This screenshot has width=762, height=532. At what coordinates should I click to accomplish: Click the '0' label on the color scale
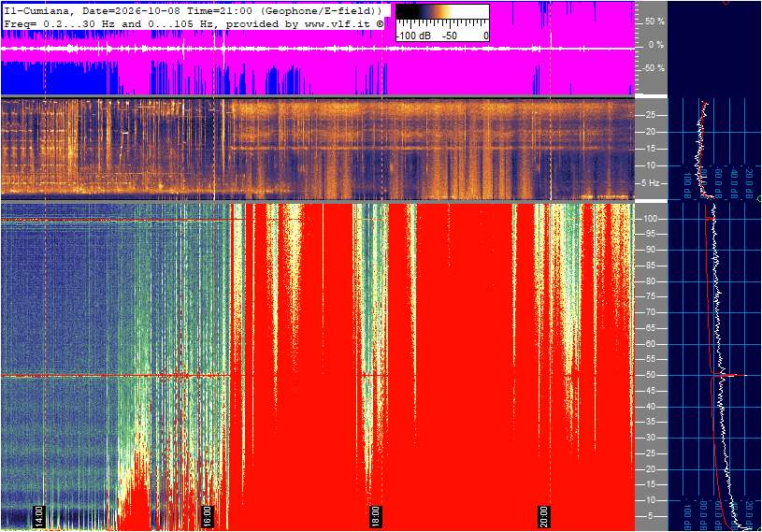click(x=485, y=36)
